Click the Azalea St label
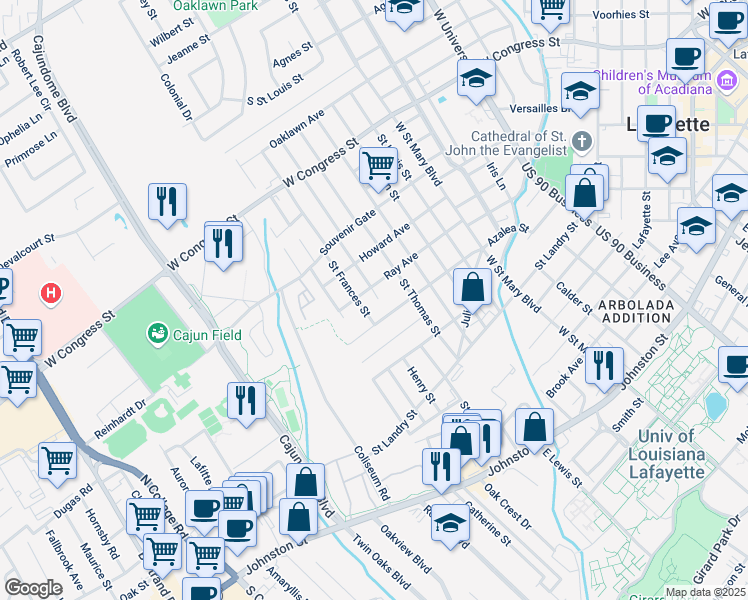Image resolution: width=748 pixels, height=600 pixels. 508,235
